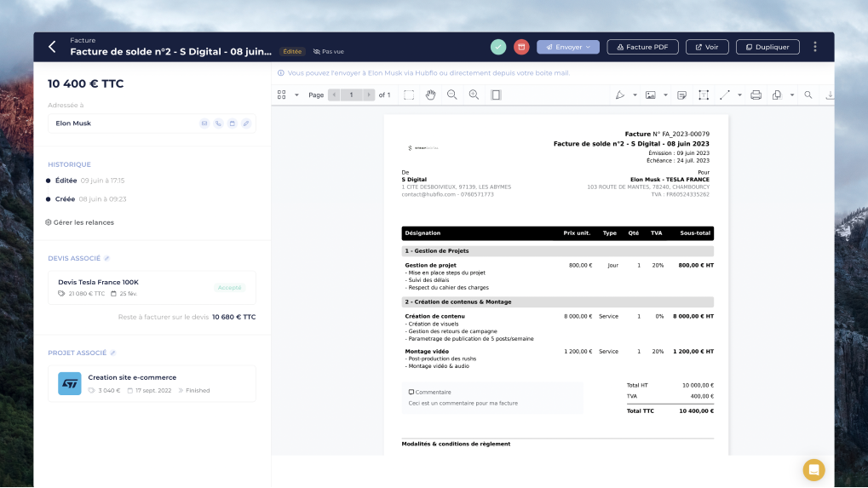The height and width of the screenshot is (488, 868).
Task: Edit the Devis associé pencil icon
Action: (106, 258)
